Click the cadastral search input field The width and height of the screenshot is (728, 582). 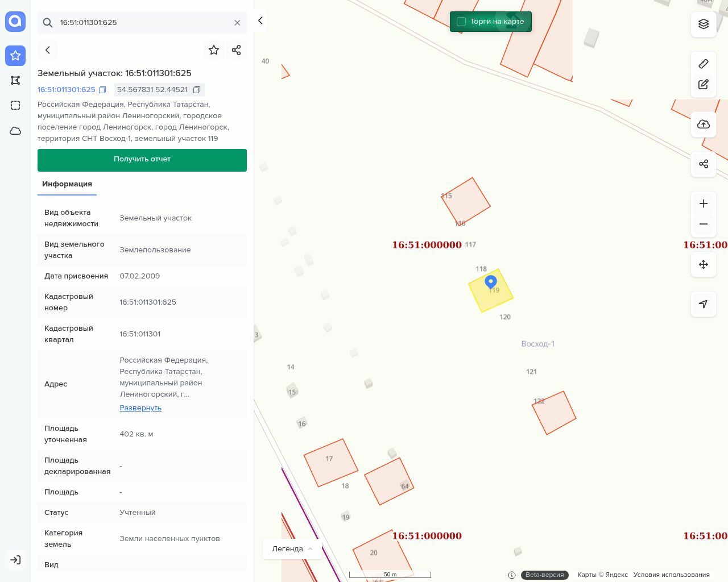pyautogui.click(x=142, y=23)
